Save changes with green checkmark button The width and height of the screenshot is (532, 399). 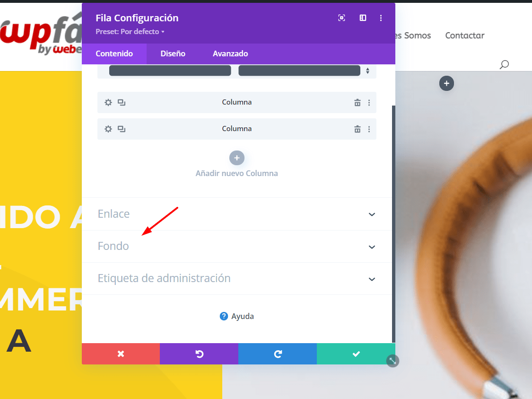(x=356, y=354)
